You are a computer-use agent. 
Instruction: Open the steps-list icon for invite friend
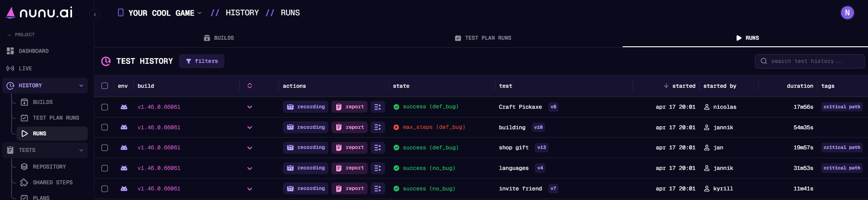378,189
